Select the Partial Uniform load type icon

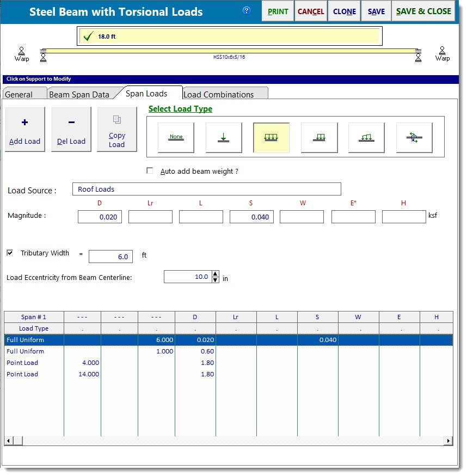319,137
